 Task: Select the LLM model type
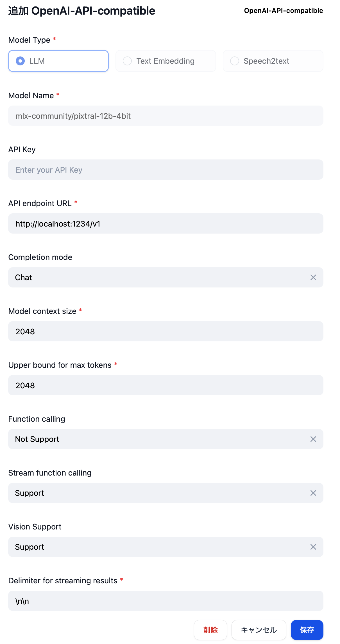(58, 61)
